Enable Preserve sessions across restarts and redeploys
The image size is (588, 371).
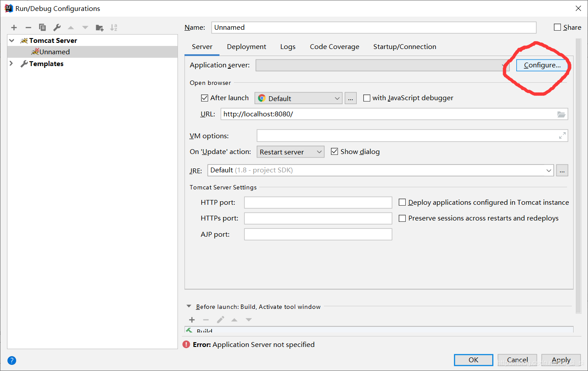click(x=402, y=218)
